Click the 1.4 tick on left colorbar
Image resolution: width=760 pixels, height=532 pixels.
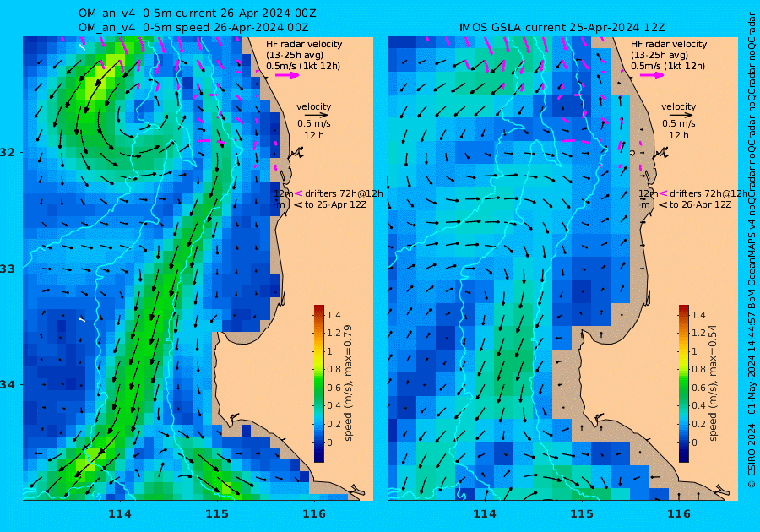tap(334, 315)
